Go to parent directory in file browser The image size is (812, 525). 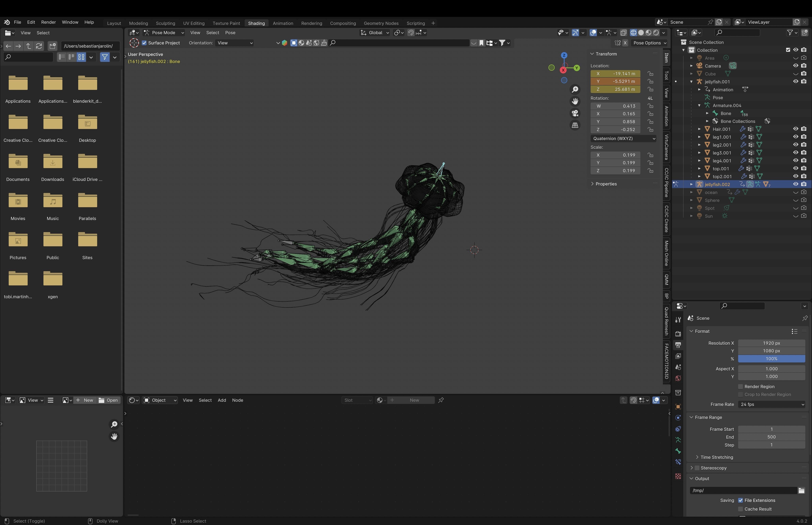pyautogui.click(x=29, y=46)
